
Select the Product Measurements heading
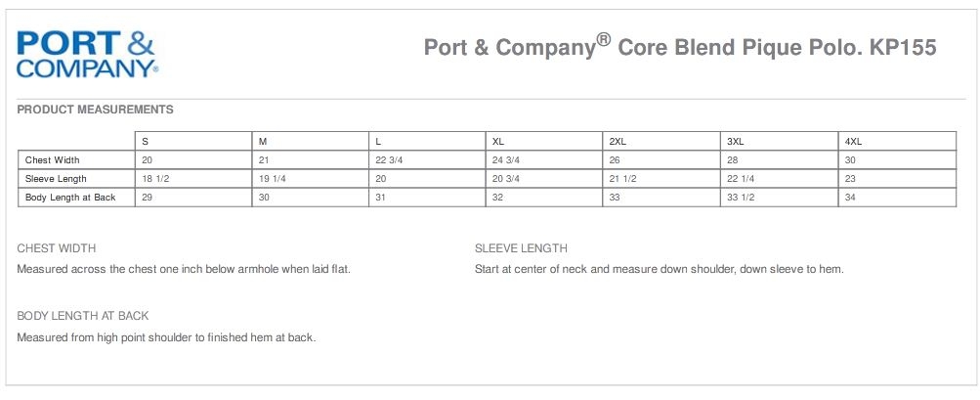click(x=96, y=110)
